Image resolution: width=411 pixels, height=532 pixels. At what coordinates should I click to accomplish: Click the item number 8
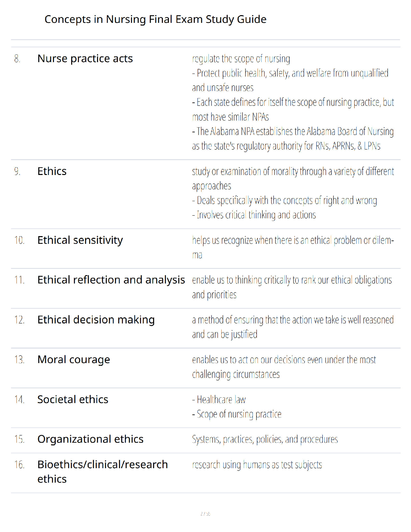pos(17,59)
